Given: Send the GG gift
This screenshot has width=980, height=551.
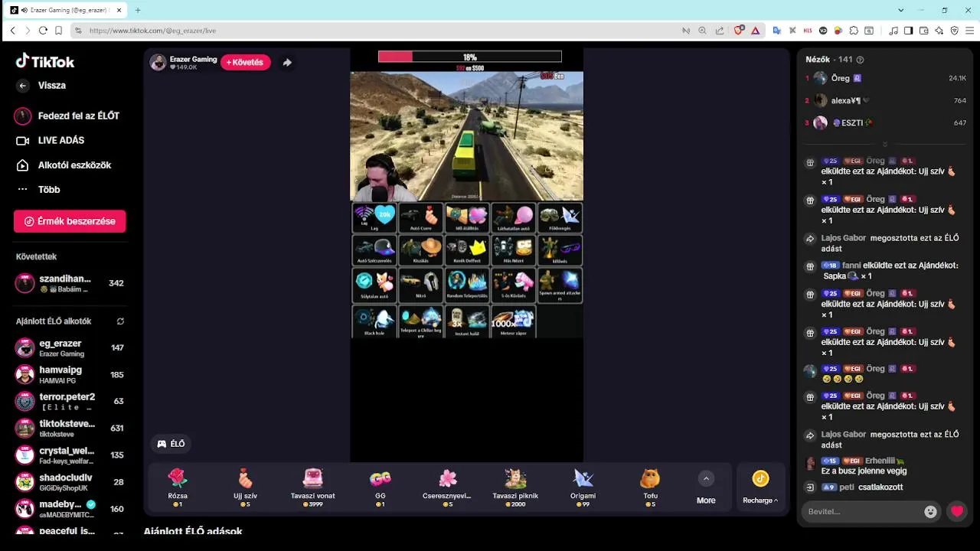Looking at the screenshot, I should point(381,487).
